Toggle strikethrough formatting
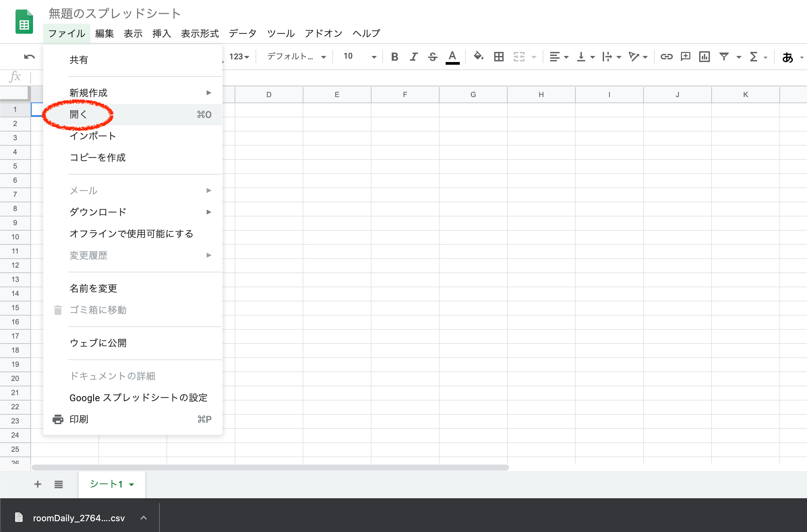 coord(432,57)
